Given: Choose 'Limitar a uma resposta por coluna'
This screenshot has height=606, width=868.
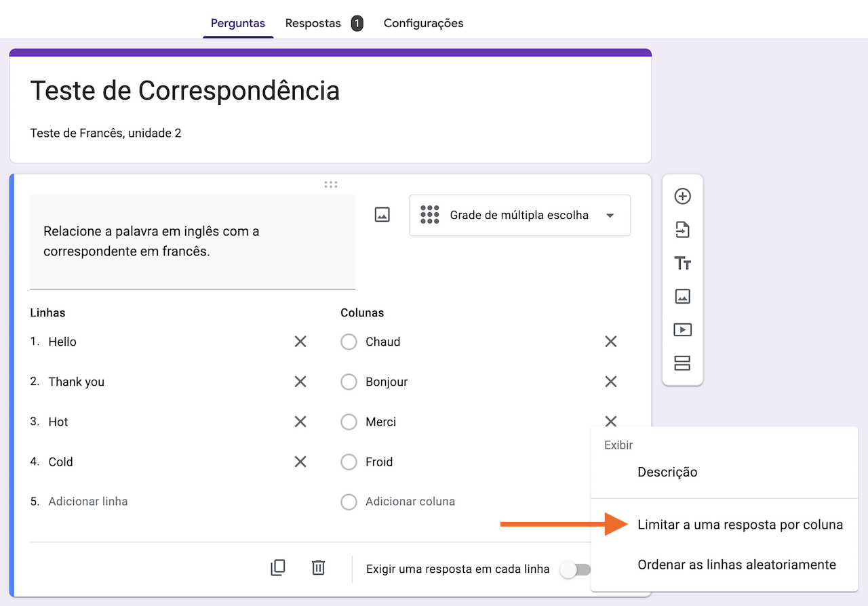Looking at the screenshot, I should (x=740, y=525).
